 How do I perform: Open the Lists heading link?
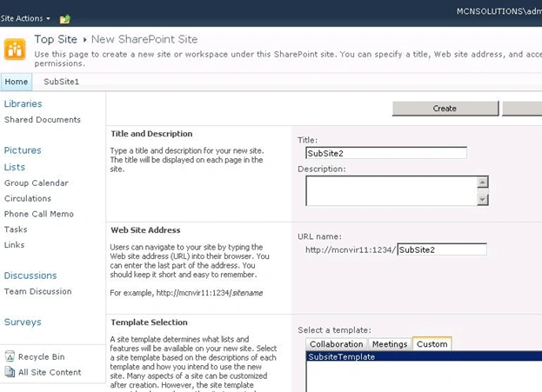coord(15,167)
